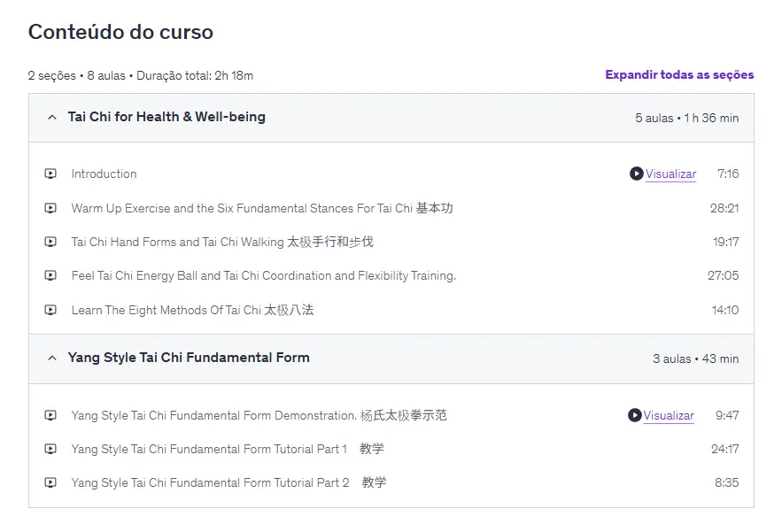Select the Introduction lecture title

[104, 173]
